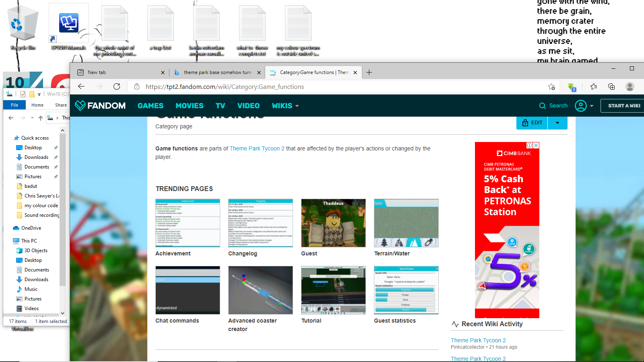Open the Tutorial page thumbnail
This screenshot has width=644, height=362.
333,290
